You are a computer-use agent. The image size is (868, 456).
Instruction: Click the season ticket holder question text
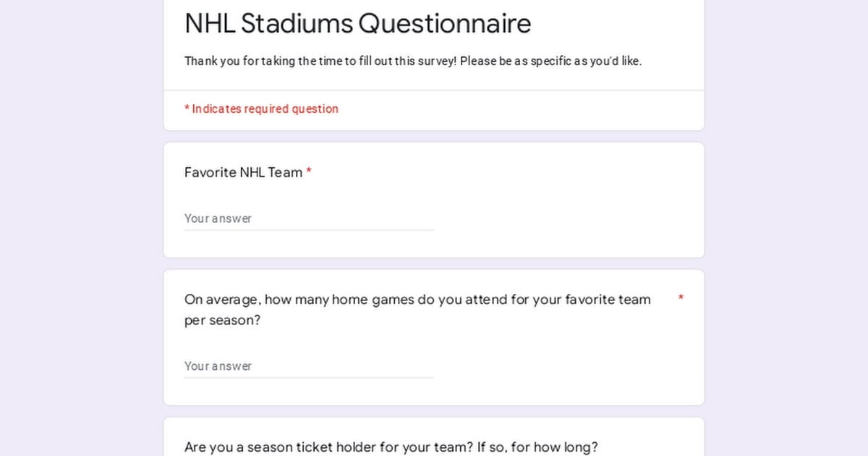[x=391, y=447]
